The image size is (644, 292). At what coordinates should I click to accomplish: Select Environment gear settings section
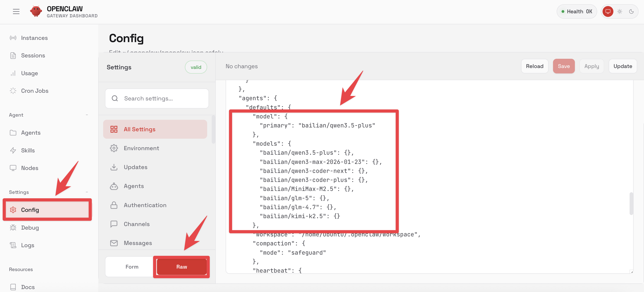(x=141, y=148)
